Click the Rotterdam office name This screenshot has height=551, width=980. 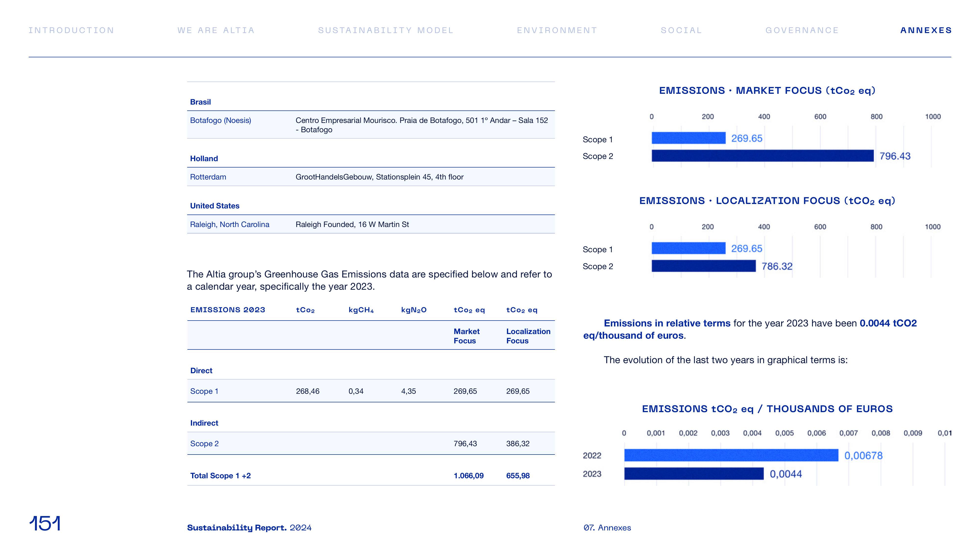[208, 177]
